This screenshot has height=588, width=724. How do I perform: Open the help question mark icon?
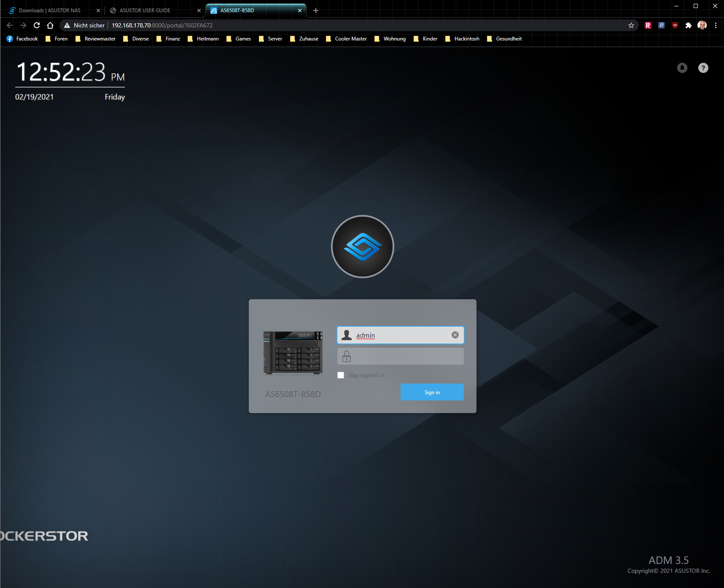pyautogui.click(x=703, y=68)
